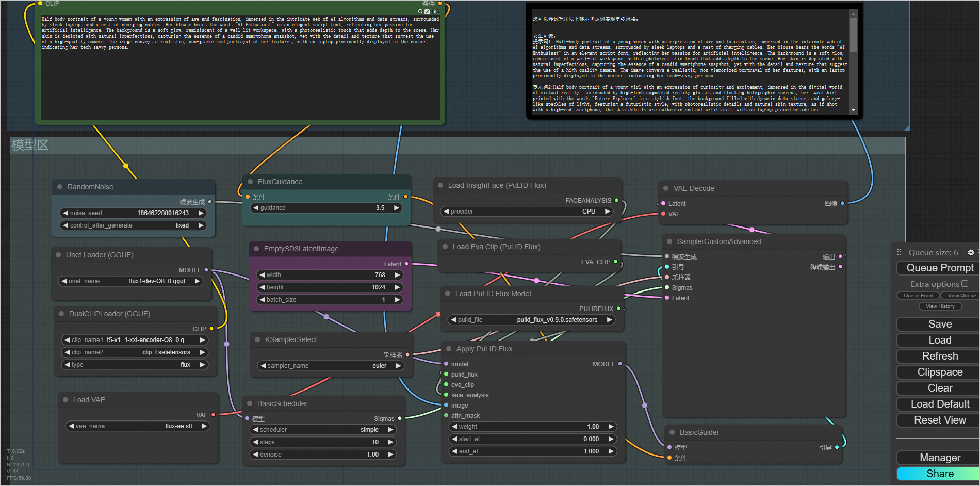Increase start_at with its right arrow
Viewport: 980px width, 486px height.
coord(611,439)
